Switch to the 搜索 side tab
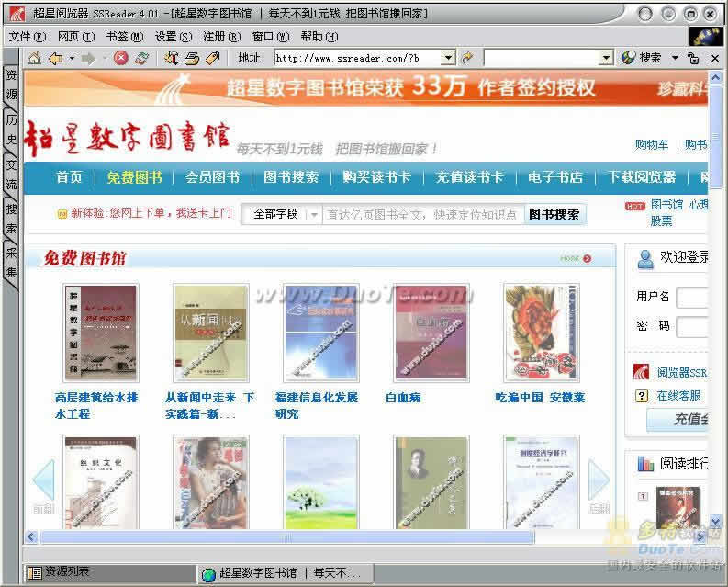728x587 pixels. click(11, 219)
